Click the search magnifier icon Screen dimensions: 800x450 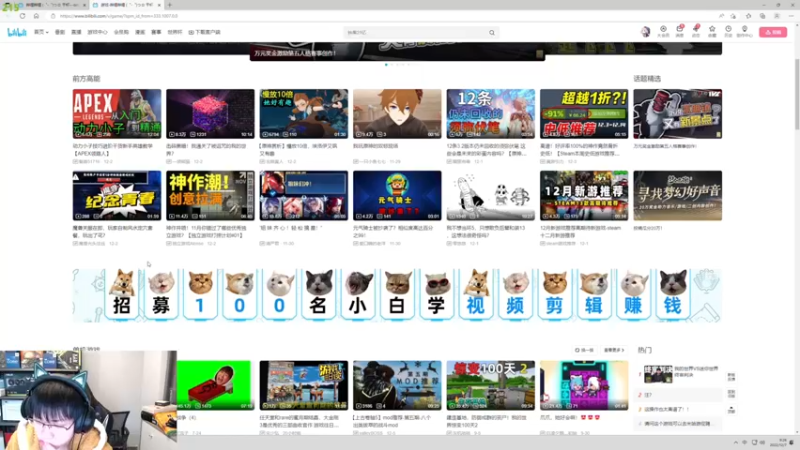point(492,33)
